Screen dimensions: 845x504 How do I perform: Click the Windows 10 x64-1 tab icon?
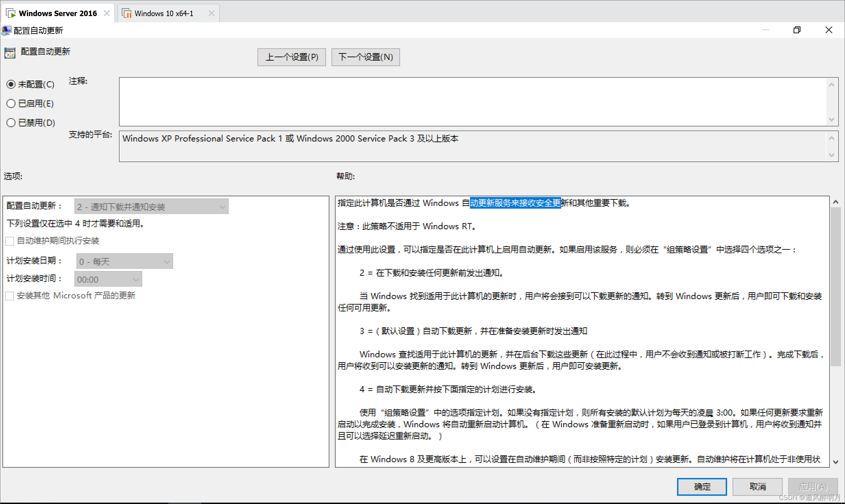click(127, 13)
